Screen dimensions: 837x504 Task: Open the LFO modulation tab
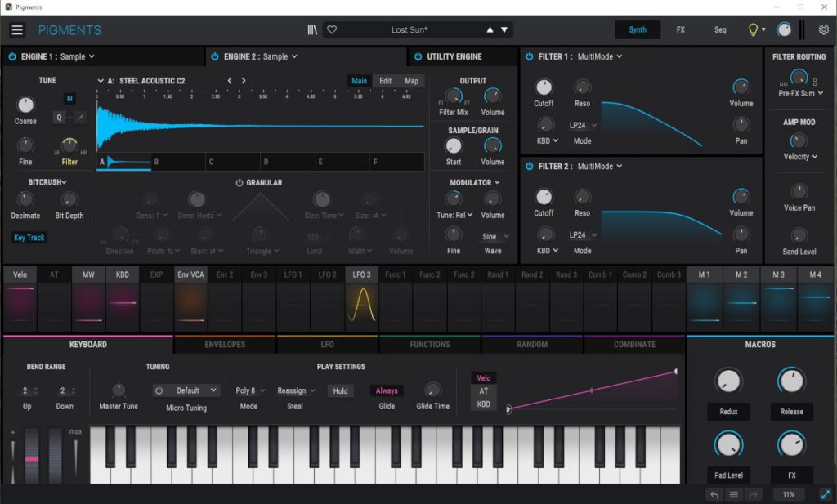pyautogui.click(x=327, y=345)
